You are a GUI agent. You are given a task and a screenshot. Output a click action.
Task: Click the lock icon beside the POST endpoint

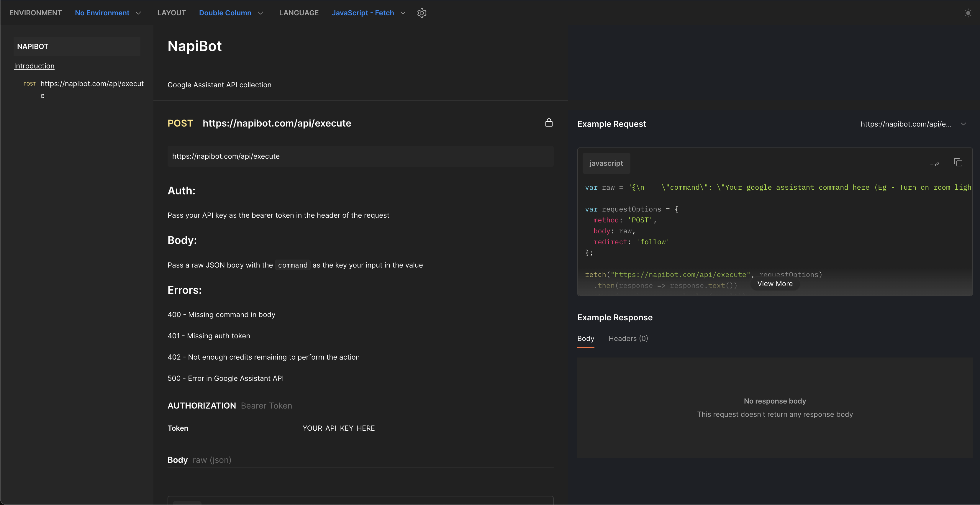[x=549, y=122]
